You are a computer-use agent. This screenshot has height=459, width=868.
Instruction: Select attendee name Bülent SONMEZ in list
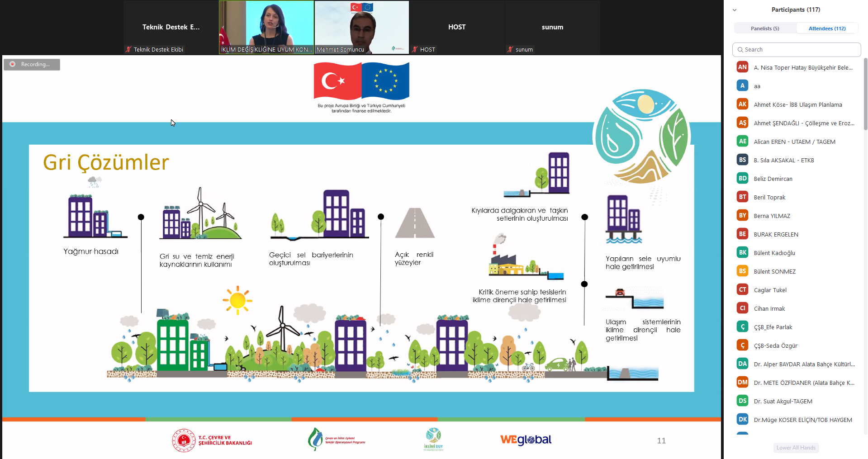pos(774,272)
